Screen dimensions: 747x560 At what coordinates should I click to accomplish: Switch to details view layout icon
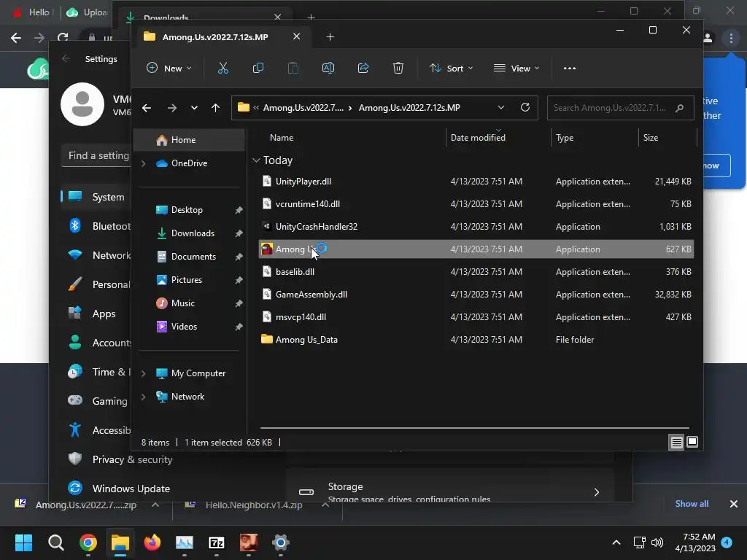click(x=676, y=443)
